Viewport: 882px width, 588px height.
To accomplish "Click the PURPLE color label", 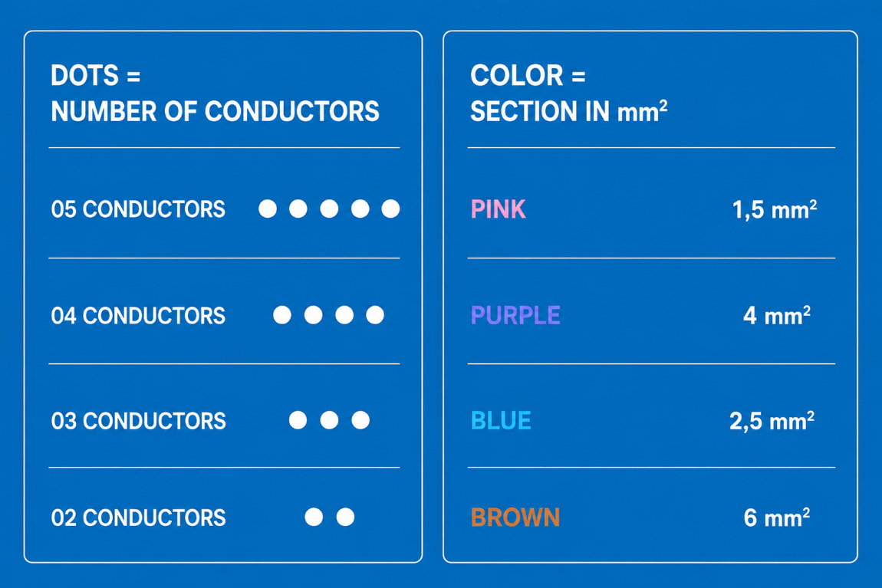I will (516, 315).
